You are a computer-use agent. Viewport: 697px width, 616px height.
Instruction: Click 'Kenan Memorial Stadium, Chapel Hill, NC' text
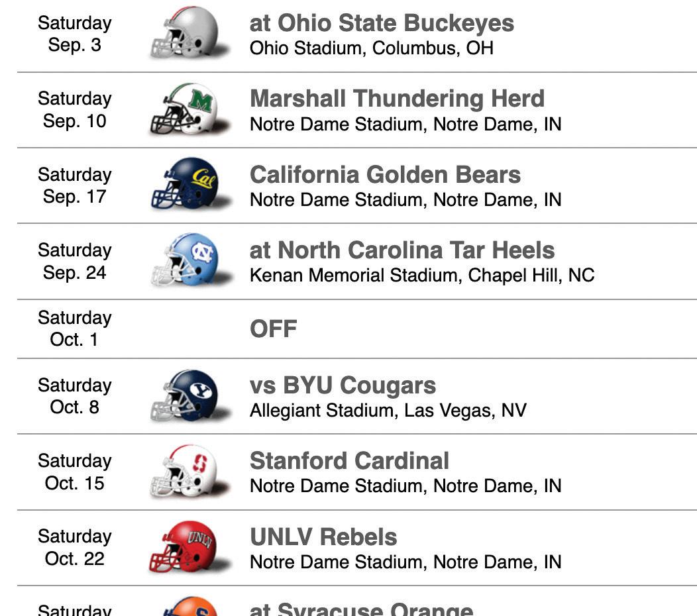(422, 275)
